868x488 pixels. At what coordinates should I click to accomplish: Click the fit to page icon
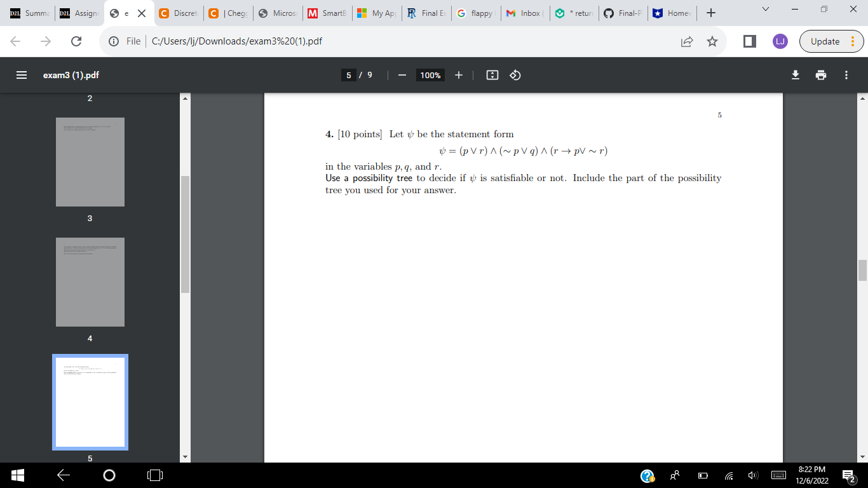[x=492, y=75]
